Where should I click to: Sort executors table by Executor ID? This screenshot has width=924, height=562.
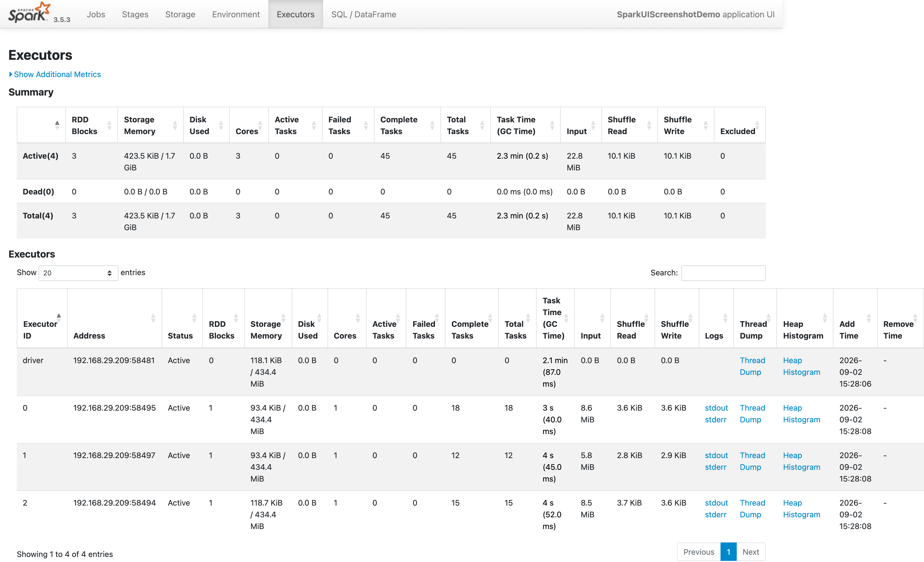pyautogui.click(x=42, y=318)
